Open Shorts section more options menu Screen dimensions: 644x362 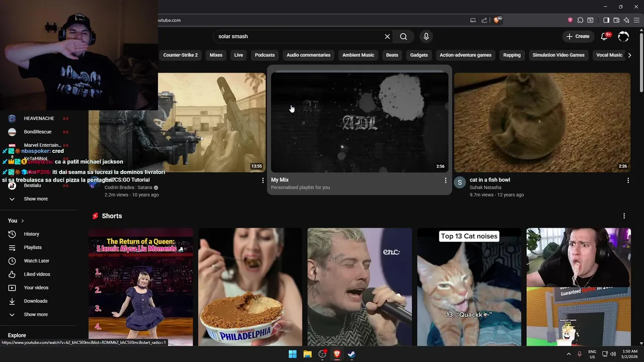coord(624,216)
